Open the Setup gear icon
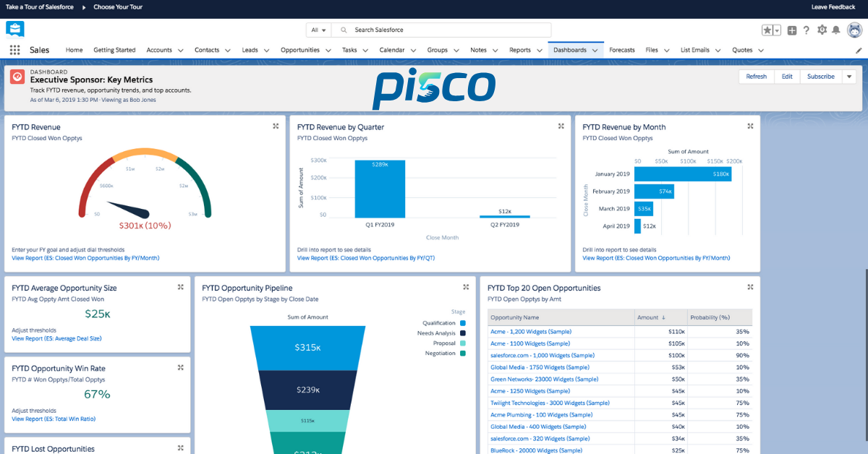Screen dimensions: 868x454 [x=822, y=30]
